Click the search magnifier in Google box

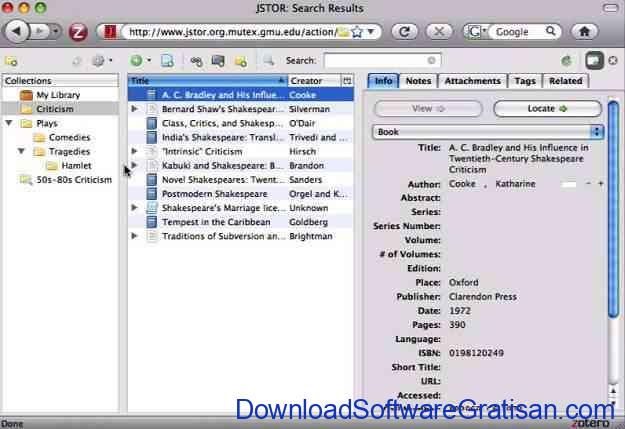(550, 31)
